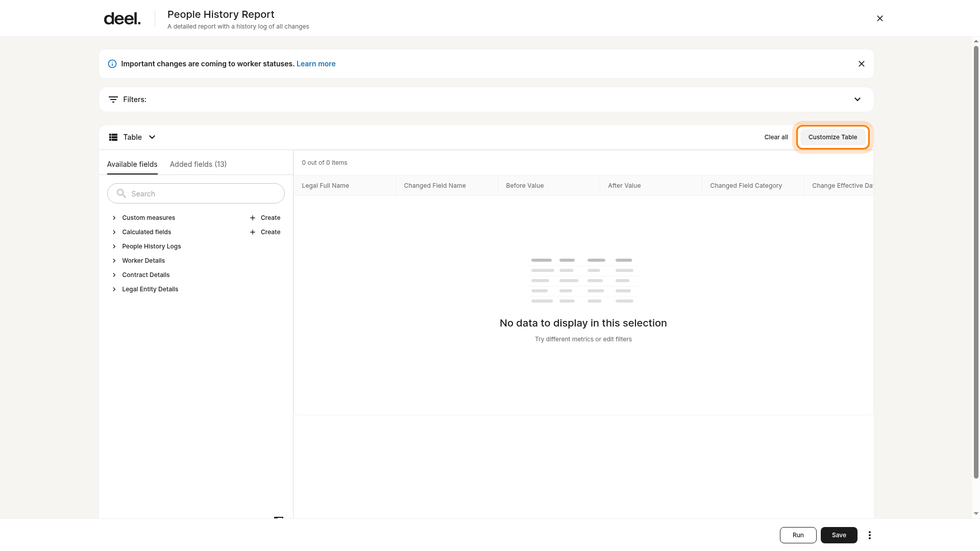980x551 pixels.
Task: Dismiss the worker statuses banner
Action: [x=862, y=64]
